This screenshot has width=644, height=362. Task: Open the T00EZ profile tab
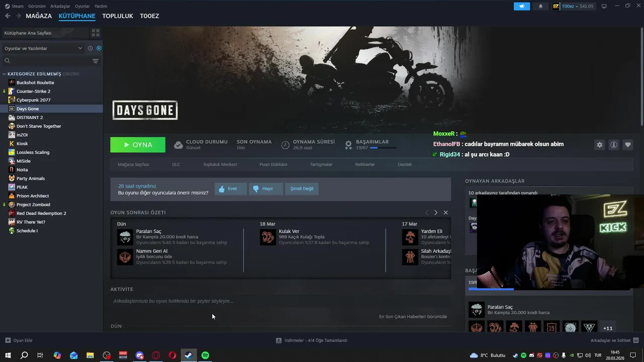[x=149, y=16]
